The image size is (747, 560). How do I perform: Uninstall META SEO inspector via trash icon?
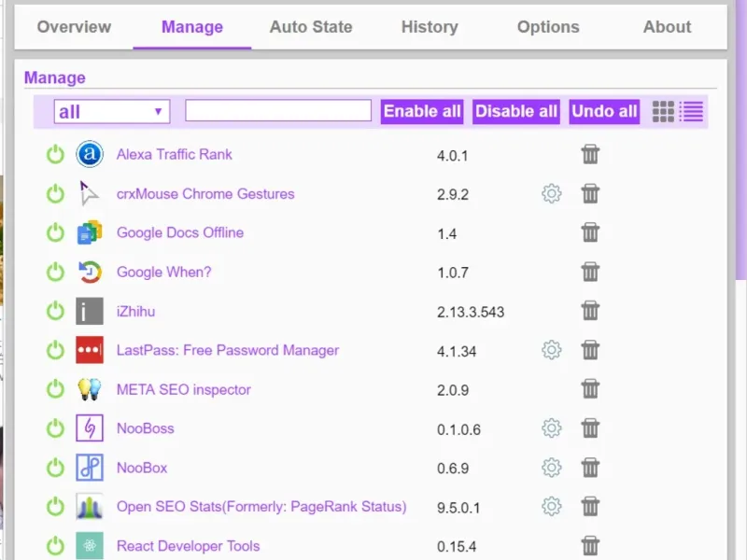pos(590,389)
